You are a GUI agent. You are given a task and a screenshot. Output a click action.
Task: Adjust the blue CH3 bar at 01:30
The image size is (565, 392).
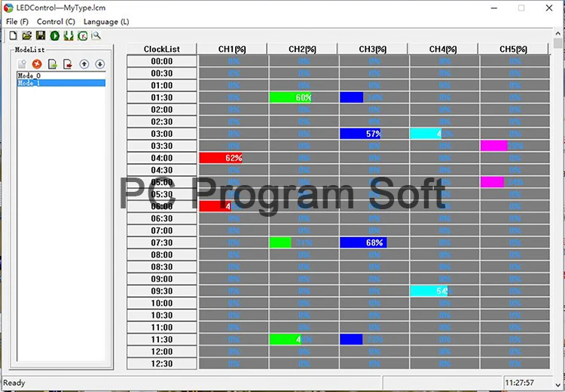coord(351,97)
